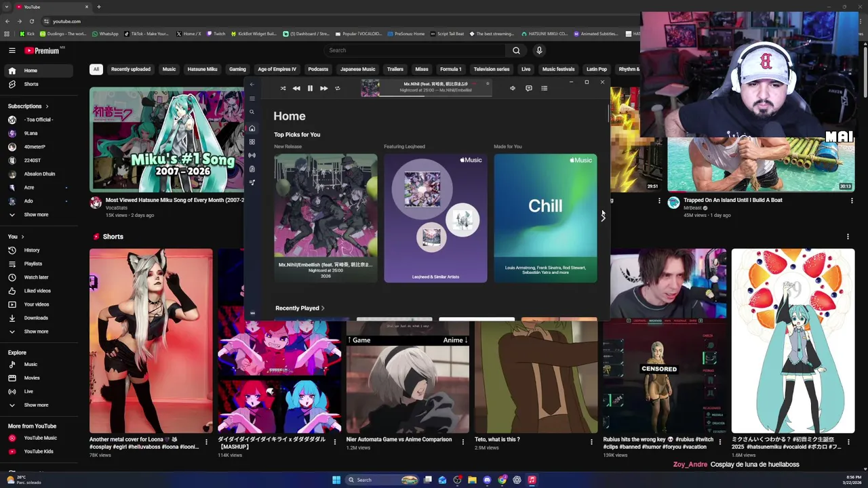Open the 40meterP subscription channel

(x=39, y=146)
